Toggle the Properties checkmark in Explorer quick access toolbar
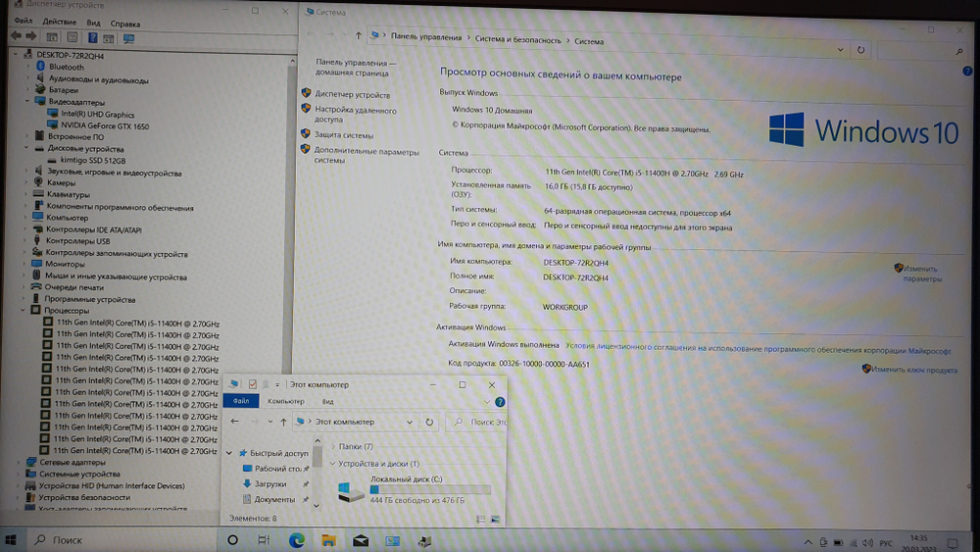Image resolution: width=980 pixels, height=552 pixels. click(x=252, y=384)
